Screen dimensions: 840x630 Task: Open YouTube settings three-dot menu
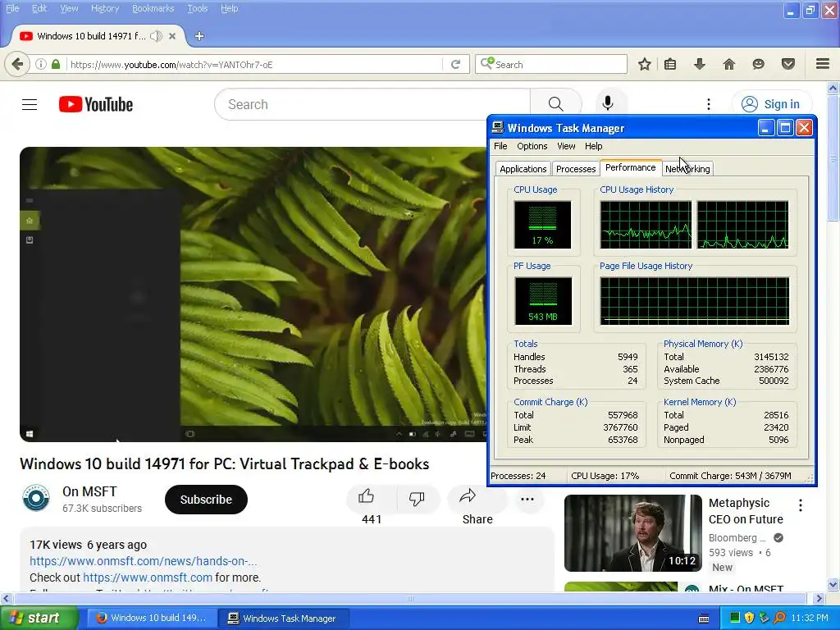coord(709,104)
